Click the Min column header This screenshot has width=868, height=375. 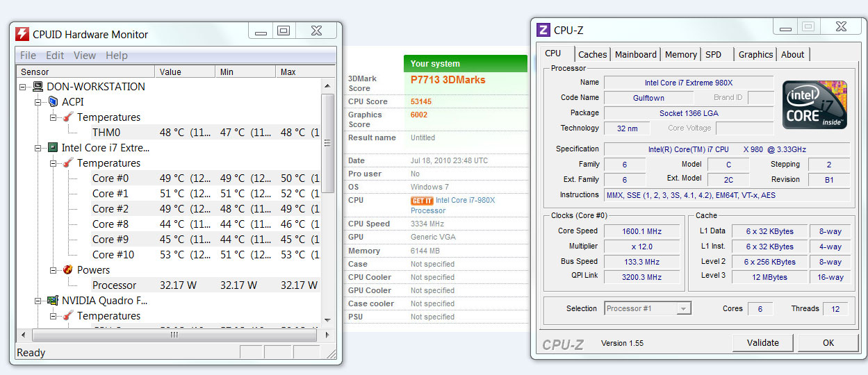[x=246, y=72]
